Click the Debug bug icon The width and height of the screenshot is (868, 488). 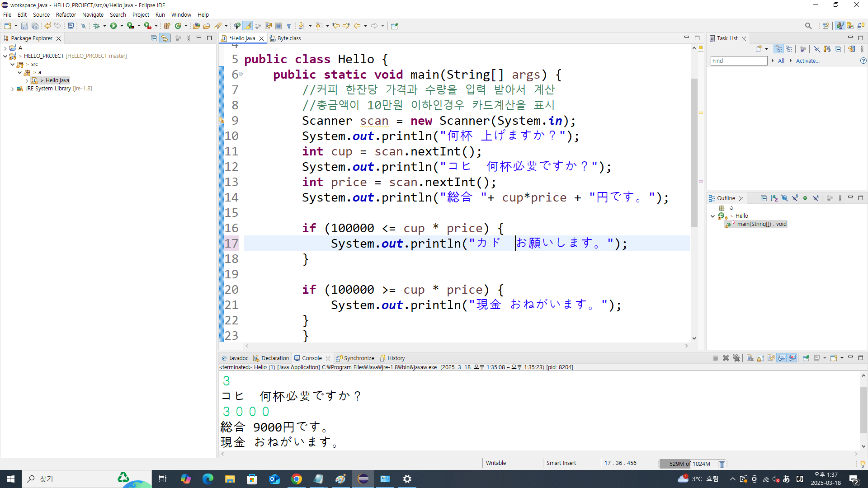click(96, 26)
